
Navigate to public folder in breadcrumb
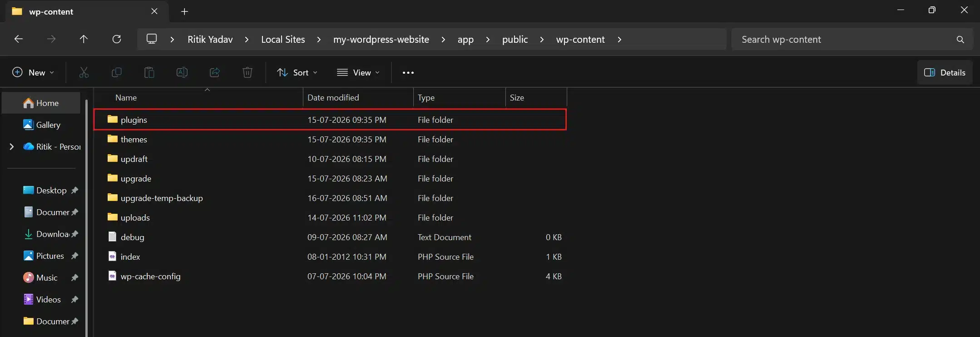(515, 40)
